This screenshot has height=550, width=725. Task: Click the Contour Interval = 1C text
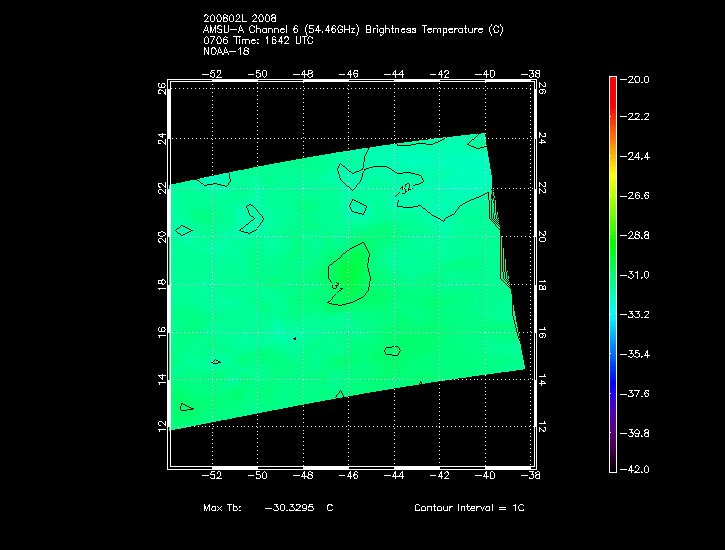[469, 508]
